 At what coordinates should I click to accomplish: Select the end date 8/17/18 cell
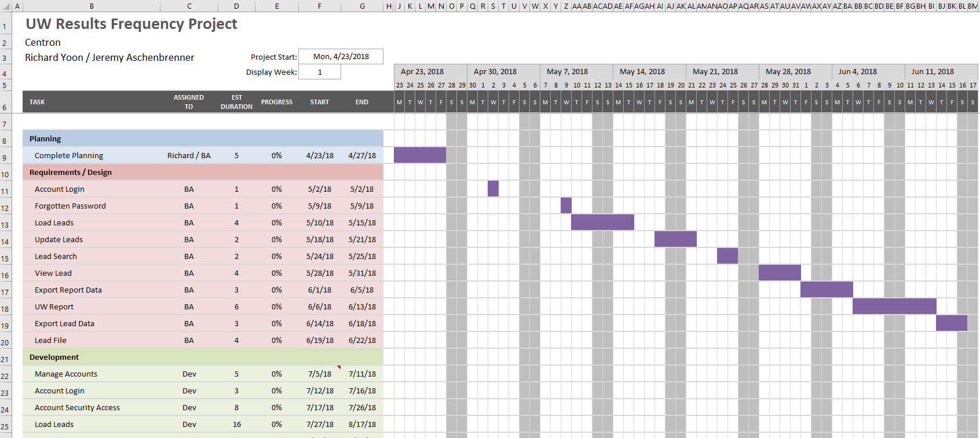(x=362, y=424)
